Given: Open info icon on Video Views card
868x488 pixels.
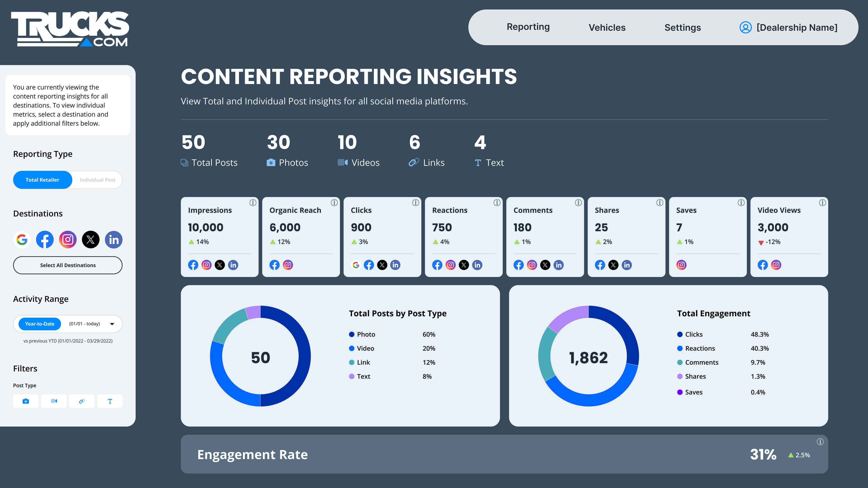Looking at the screenshot, I should click(822, 202).
